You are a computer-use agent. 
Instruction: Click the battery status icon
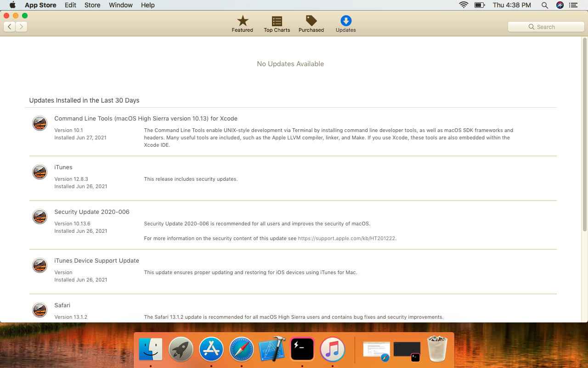pyautogui.click(x=480, y=5)
